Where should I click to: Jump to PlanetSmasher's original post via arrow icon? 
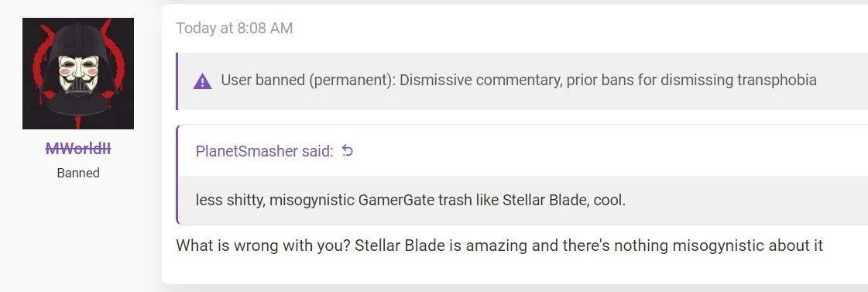click(x=347, y=150)
